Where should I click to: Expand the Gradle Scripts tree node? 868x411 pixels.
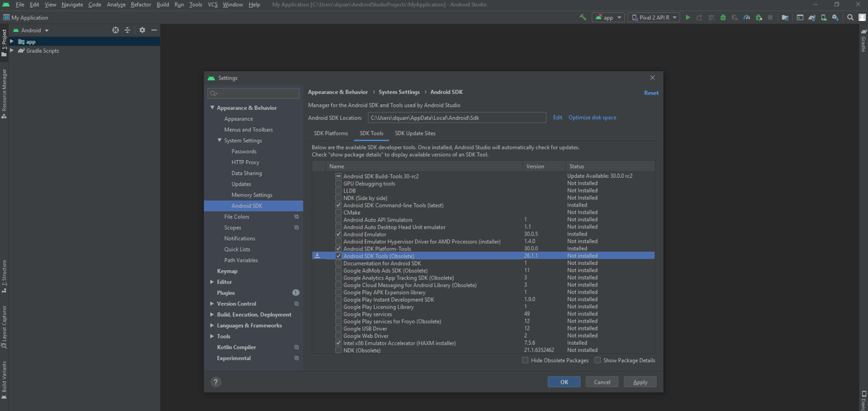coord(11,51)
